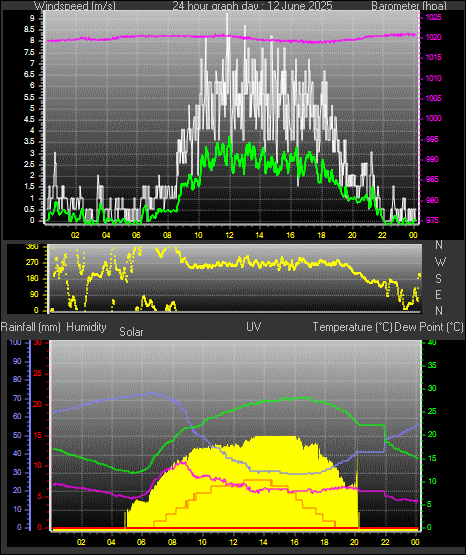Image resolution: width=466 pixels, height=555 pixels.
Task: Click the W wind direction label
Action: coord(440,262)
